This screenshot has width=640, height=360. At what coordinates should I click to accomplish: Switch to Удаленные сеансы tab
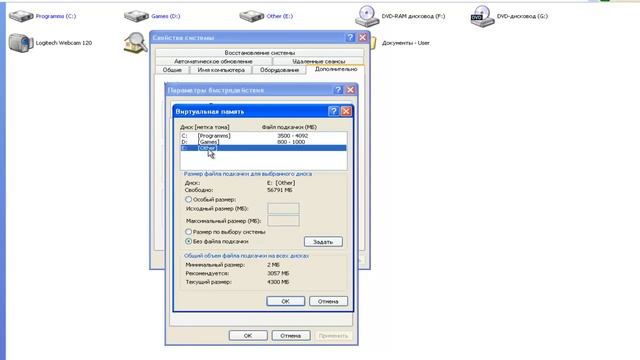click(x=318, y=61)
